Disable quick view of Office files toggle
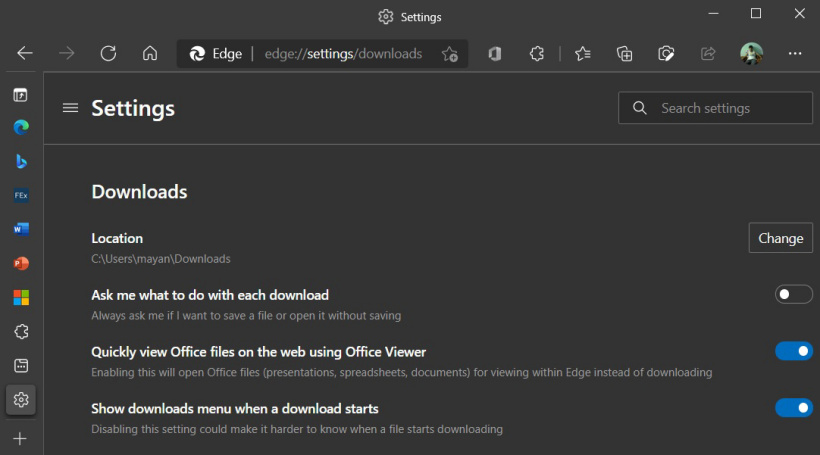The image size is (820, 455). click(x=793, y=351)
